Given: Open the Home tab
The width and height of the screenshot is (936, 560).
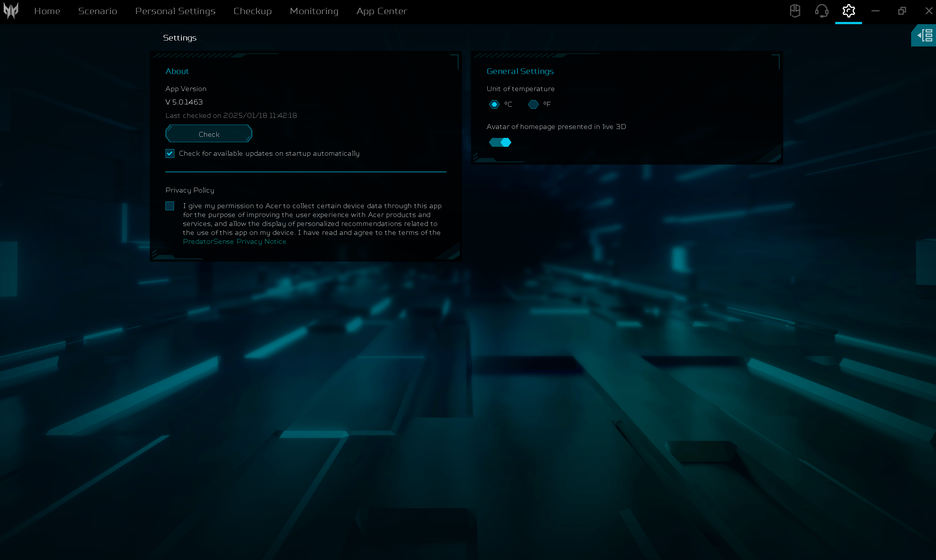Looking at the screenshot, I should (x=47, y=11).
